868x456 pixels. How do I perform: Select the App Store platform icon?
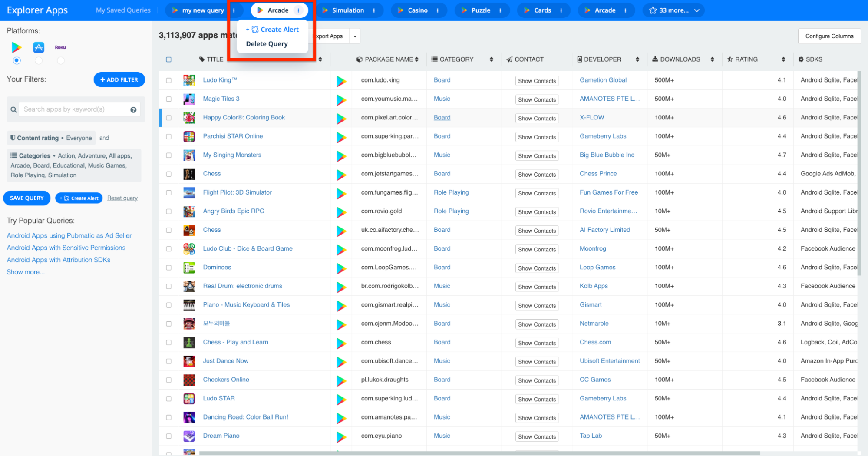coord(39,47)
